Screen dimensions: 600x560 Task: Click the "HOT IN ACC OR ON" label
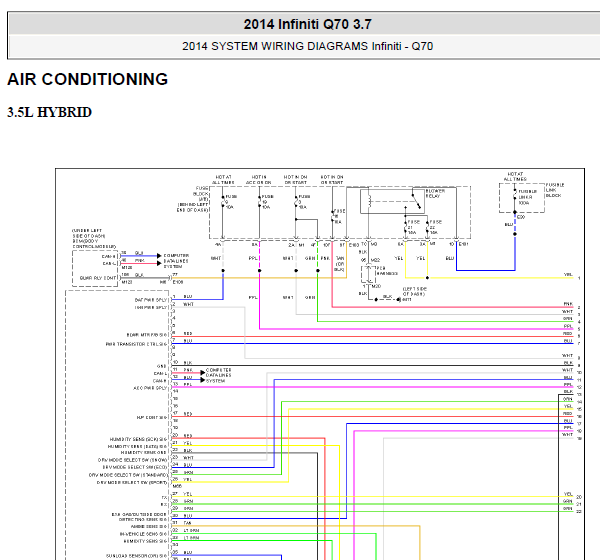259,180
